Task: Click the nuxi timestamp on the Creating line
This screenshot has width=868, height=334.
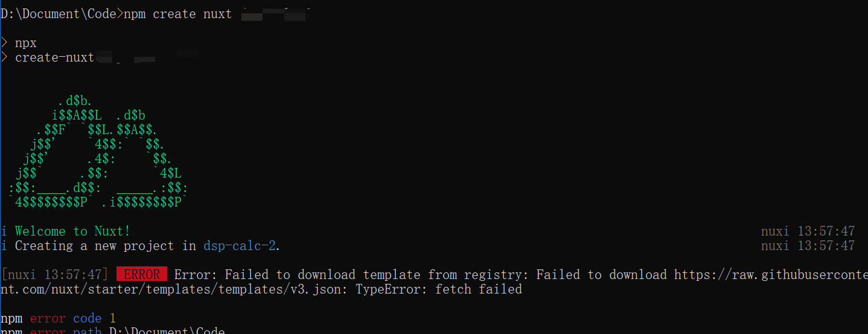Action: coord(808,246)
